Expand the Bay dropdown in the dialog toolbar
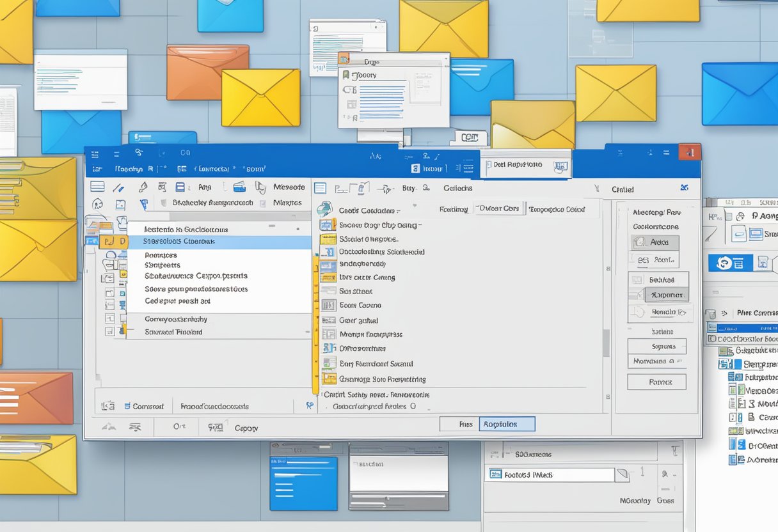Screen dimensions: 778x532 [x=409, y=188]
